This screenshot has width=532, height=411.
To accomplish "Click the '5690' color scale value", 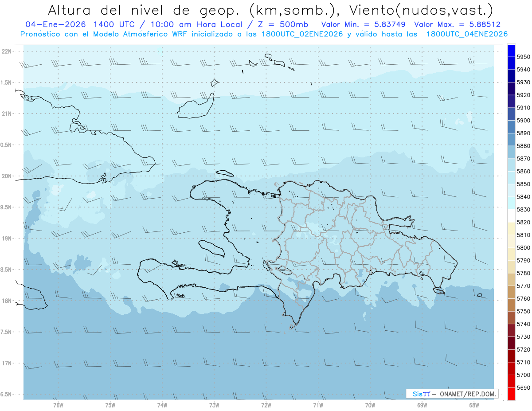I will pos(523,388).
